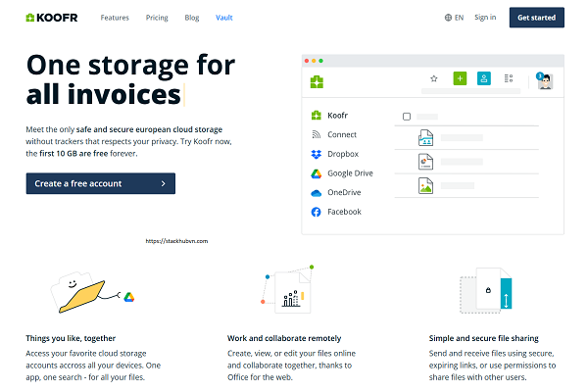The height and width of the screenshot is (392, 588).
Task: Select Koofr in the sidebar list
Action: 330,116
